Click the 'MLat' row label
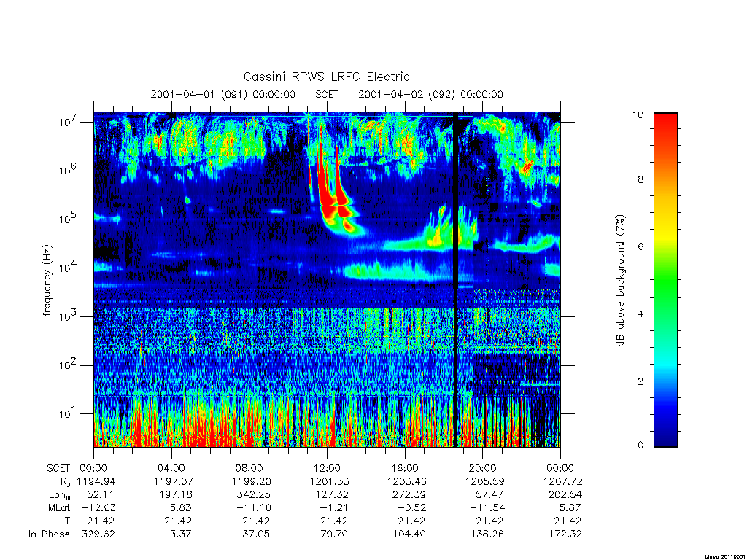Image resolution: width=747 pixels, height=560 pixels. coord(58,507)
